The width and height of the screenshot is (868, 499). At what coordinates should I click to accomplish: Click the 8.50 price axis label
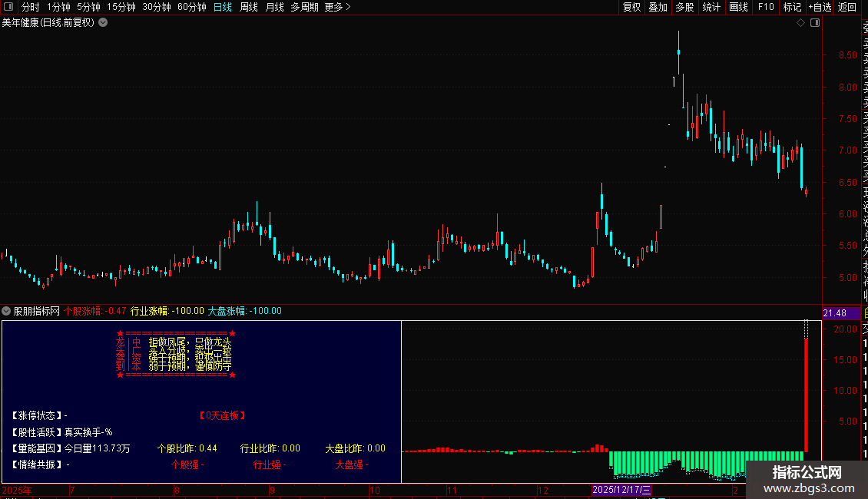[x=847, y=55]
